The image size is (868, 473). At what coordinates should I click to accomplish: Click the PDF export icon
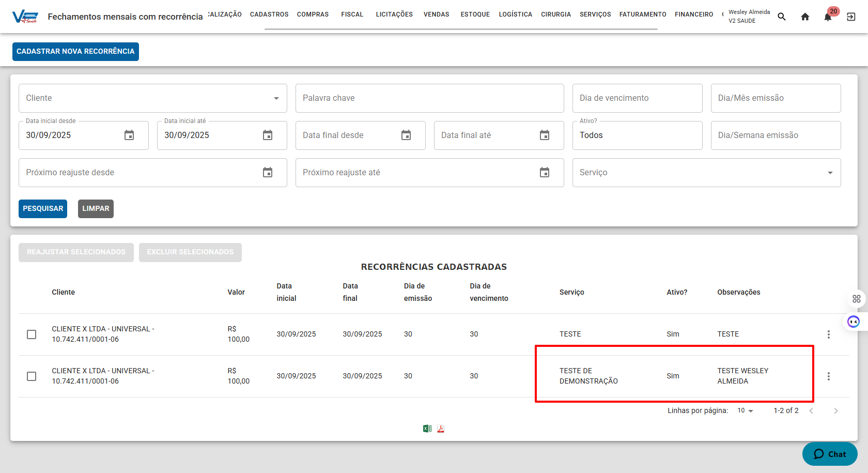(x=441, y=429)
